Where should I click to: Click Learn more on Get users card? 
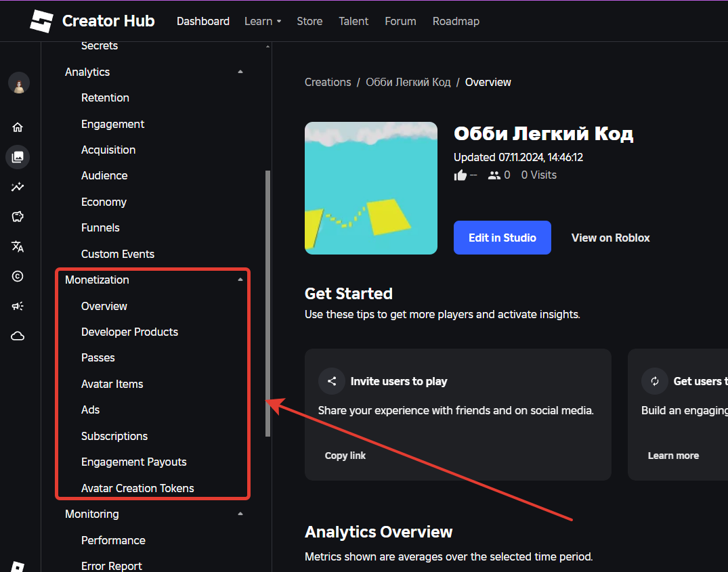coord(673,456)
